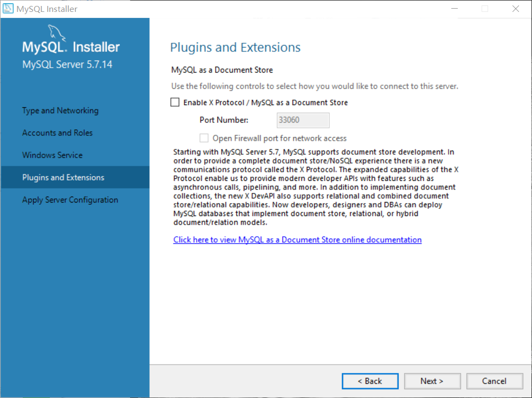Viewport: 532px width, 398px height.
Task: Select the Accounts and Roles step
Action: (x=57, y=133)
